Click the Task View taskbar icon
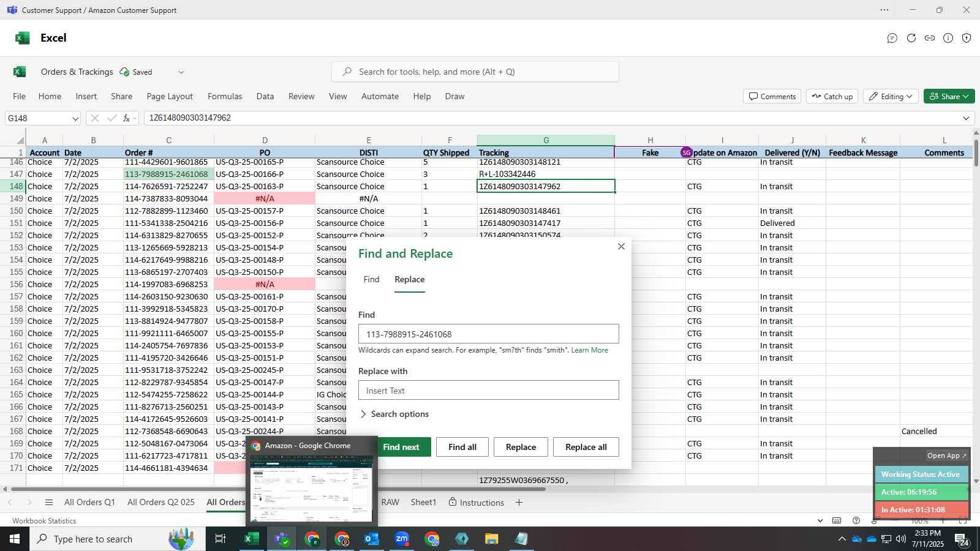980x551 pixels. click(221, 539)
